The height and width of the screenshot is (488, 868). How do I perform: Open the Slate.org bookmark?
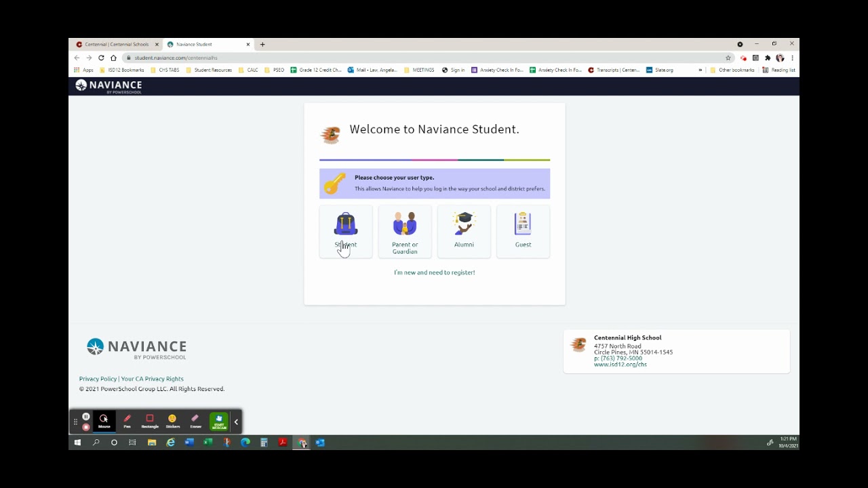pyautogui.click(x=660, y=70)
